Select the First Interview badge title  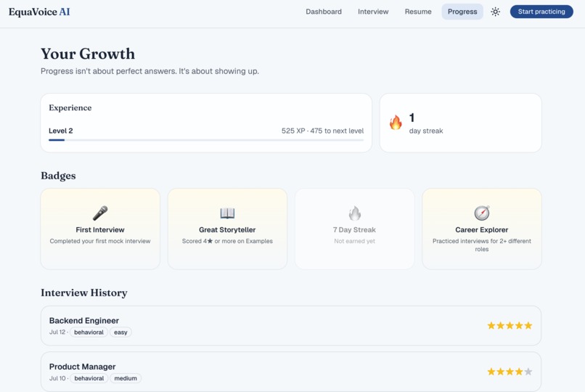[100, 229]
